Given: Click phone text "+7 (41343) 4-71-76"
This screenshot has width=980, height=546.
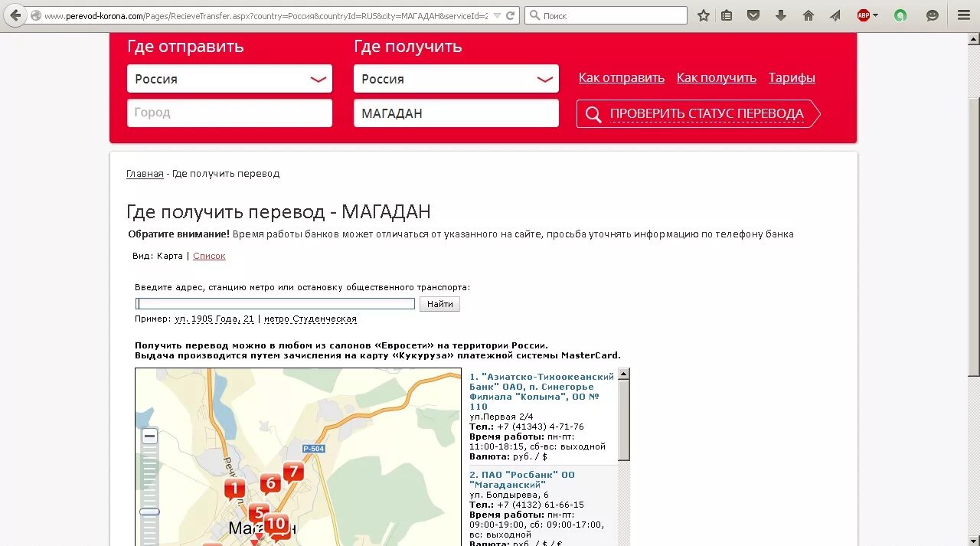Looking at the screenshot, I should (x=541, y=427).
